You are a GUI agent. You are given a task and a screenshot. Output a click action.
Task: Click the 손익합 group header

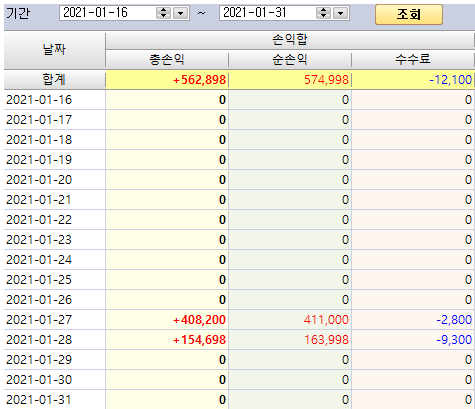(x=290, y=40)
